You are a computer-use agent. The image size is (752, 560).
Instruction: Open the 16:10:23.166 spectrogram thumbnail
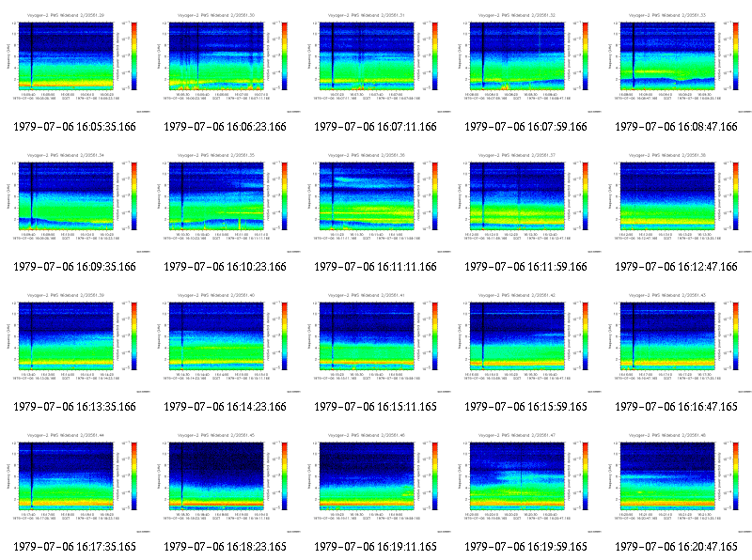(x=226, y=202)
